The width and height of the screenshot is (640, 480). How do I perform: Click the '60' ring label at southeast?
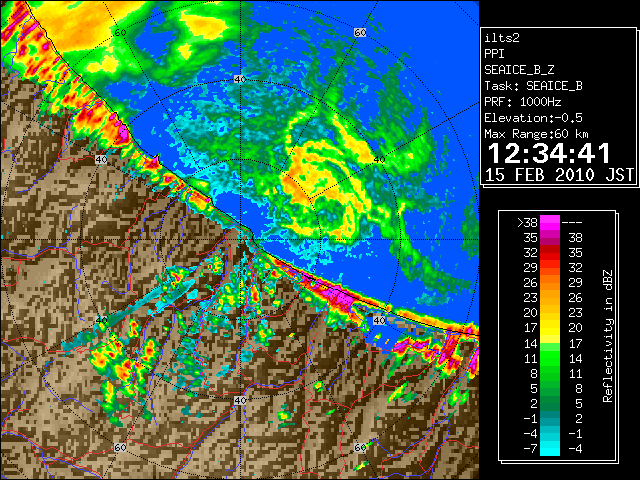point(360,447)
